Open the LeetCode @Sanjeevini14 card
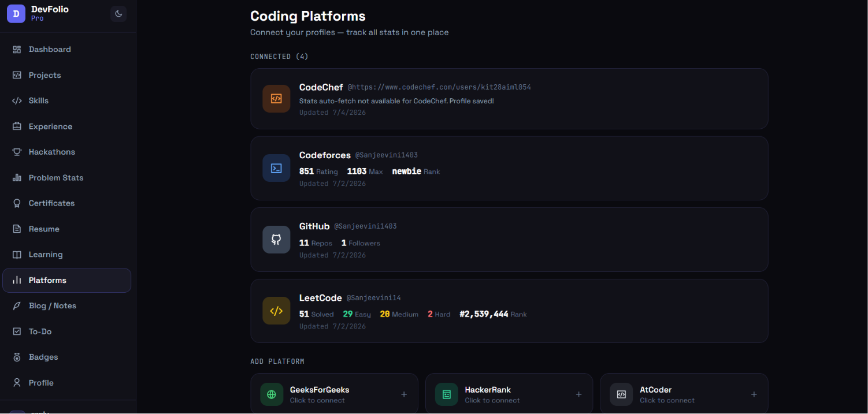 [x=509, y=311]
